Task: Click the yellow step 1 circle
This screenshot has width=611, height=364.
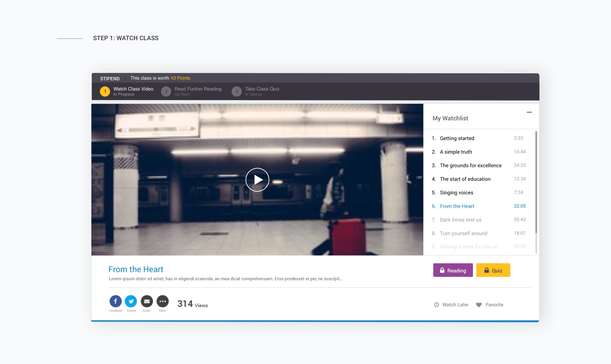Action: tap(105, 91)
